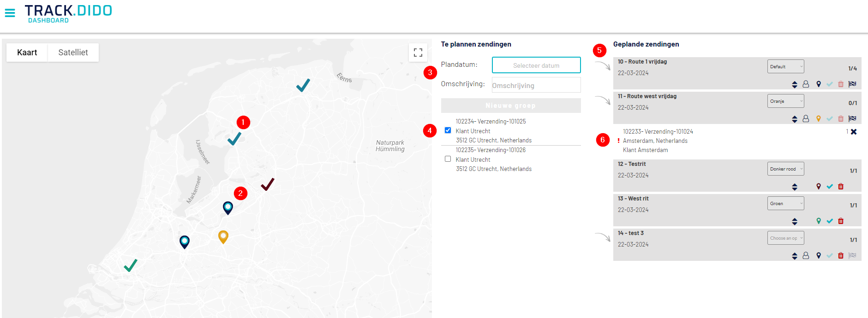The height and width of the screenshot is (318, 868).
Task: Open the Choose an option dropdown for test 3
Action: (x=785, y=238)
